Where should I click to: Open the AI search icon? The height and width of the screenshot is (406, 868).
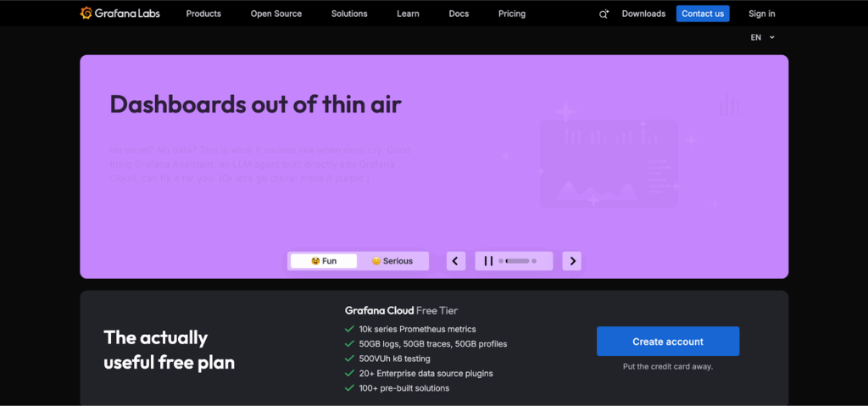pos(604,14)
